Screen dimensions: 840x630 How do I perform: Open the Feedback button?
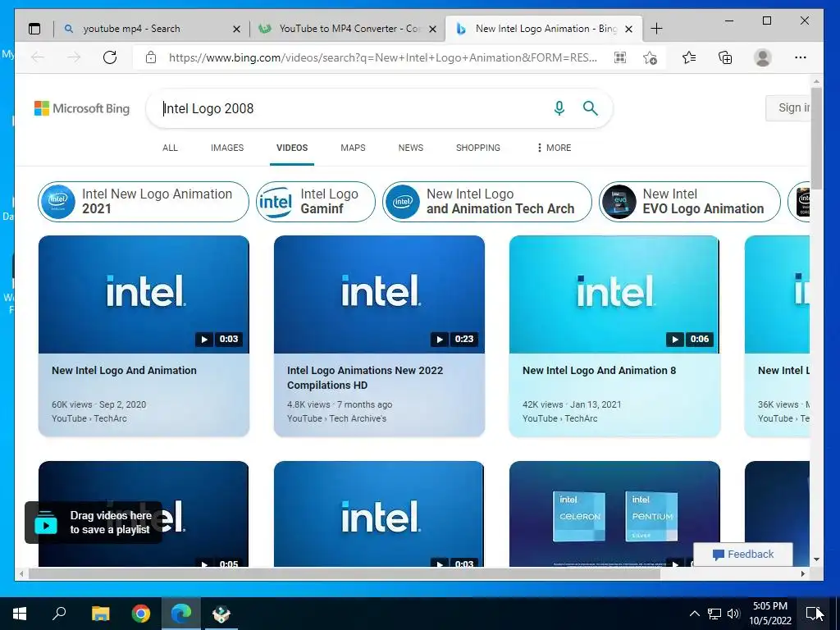tap(743, 555)
